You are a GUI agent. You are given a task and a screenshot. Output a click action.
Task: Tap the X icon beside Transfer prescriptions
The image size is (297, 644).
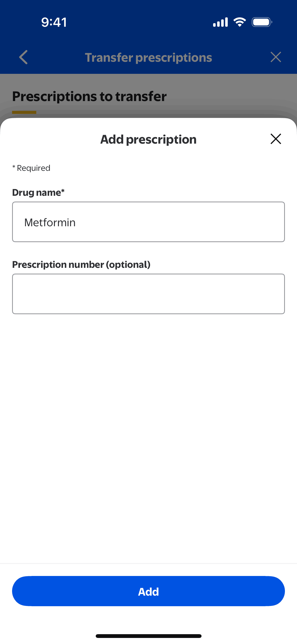tap(276, 57)
